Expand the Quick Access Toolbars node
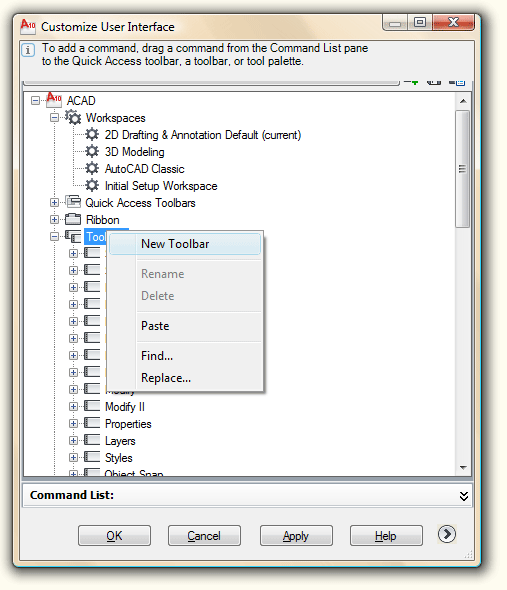 (55, 202)
